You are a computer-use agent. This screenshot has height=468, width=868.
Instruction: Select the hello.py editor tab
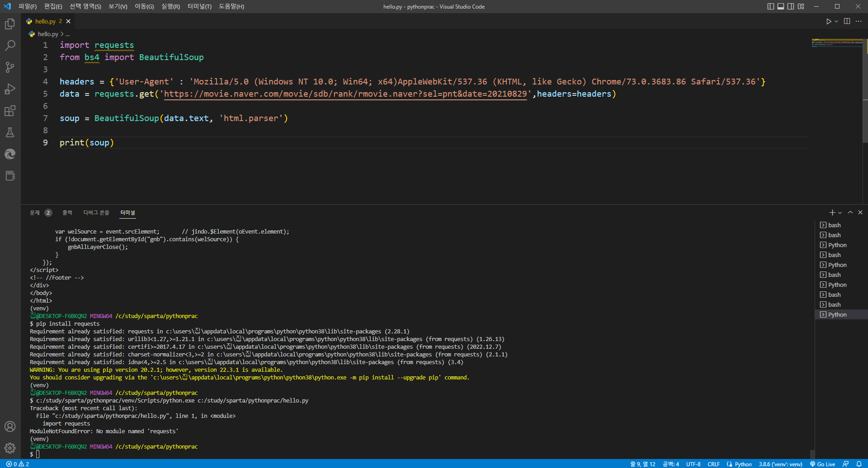click(x=45, y=21)
